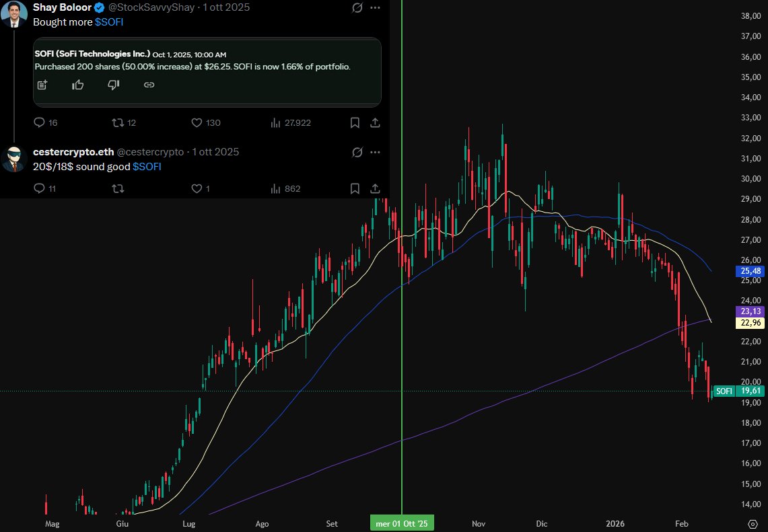This screenshot has width=768, height=532.
Task: Click Shay Boloor's verified badge
Action: coord(98,7)
